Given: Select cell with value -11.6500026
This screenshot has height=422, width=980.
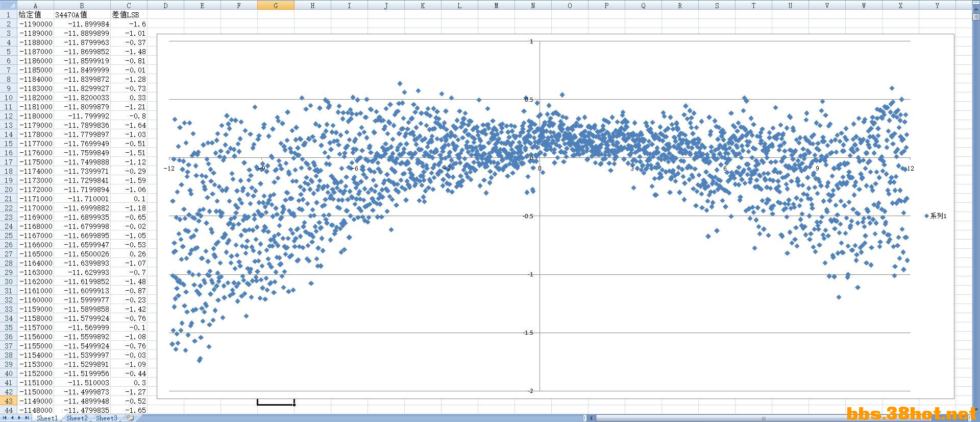Looking at the screenshot, I should point(82,254).
